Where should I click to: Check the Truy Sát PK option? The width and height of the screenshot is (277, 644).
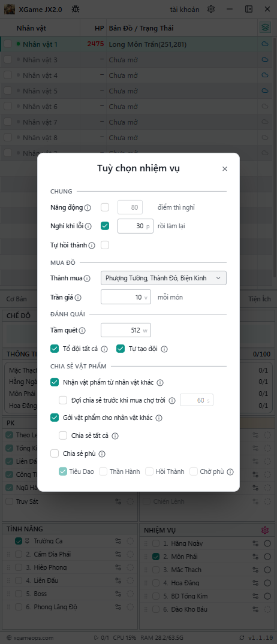click(x=9, y=501)
